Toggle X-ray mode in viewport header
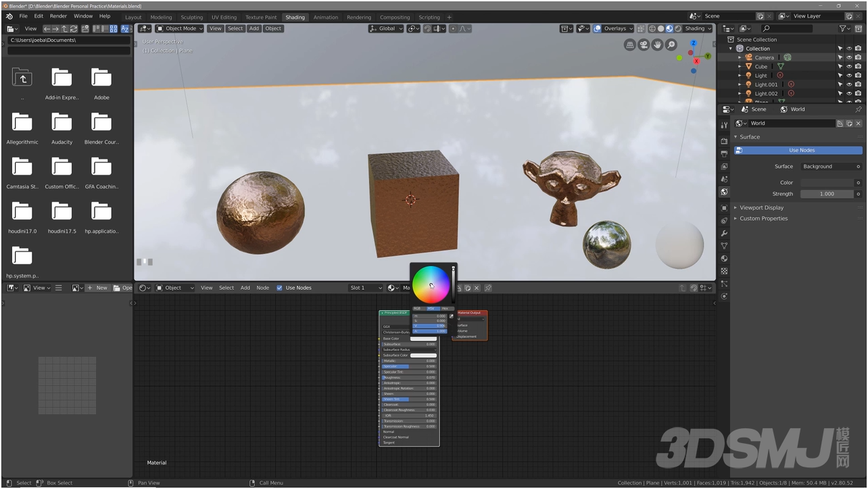The image size is (868, 489). click(x=641, y=29)
